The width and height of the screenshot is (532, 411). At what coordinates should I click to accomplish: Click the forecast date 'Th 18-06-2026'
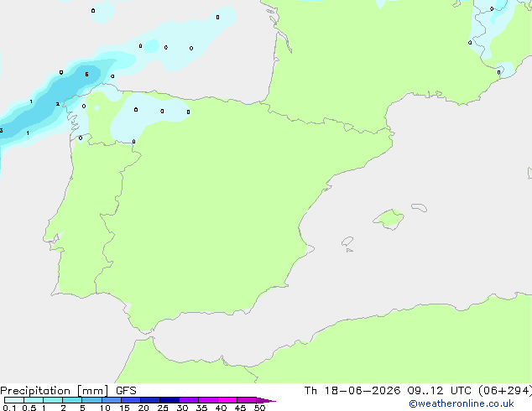pos(352,391)
